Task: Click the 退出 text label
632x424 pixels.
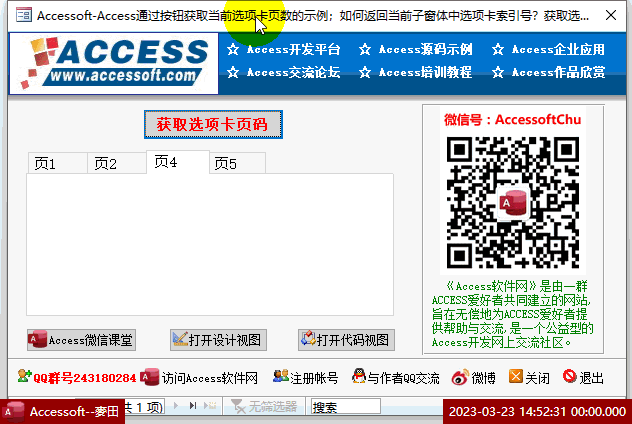Action: (x=591, y=378)
